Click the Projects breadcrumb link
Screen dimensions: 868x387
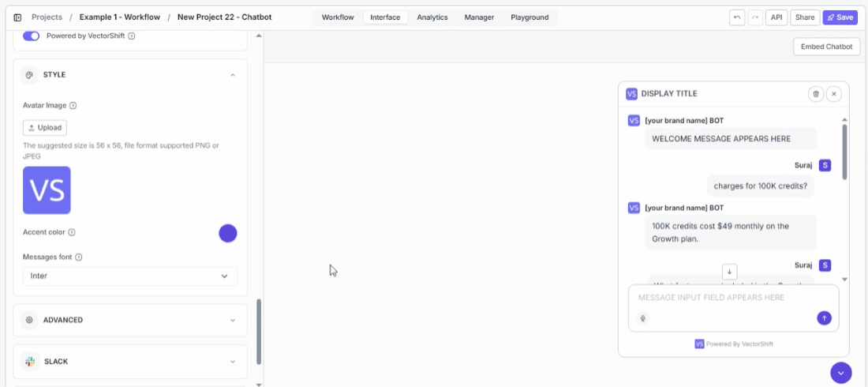pos(47,17)
